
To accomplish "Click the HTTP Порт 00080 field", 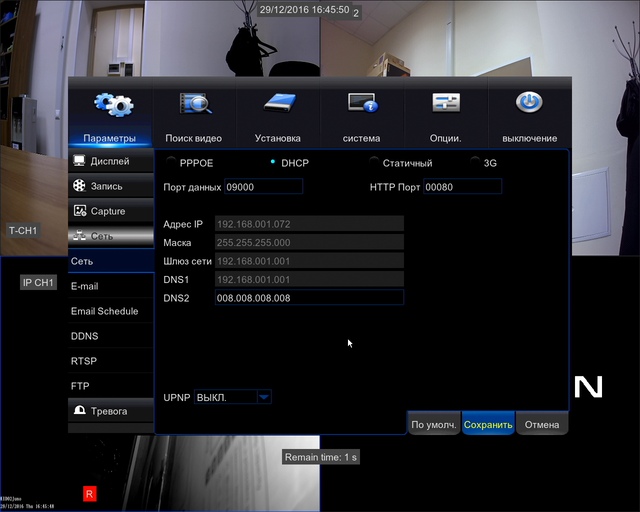I will pos(462,187).
